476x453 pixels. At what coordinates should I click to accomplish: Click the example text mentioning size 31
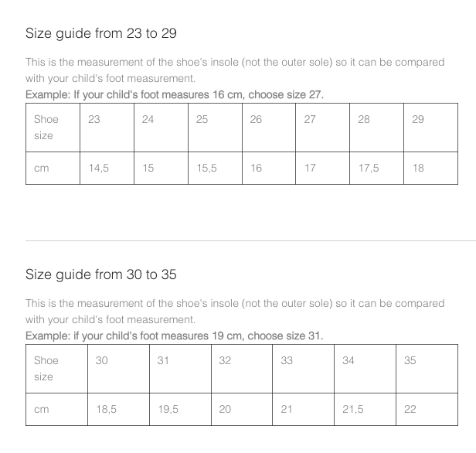pos(175,335)
